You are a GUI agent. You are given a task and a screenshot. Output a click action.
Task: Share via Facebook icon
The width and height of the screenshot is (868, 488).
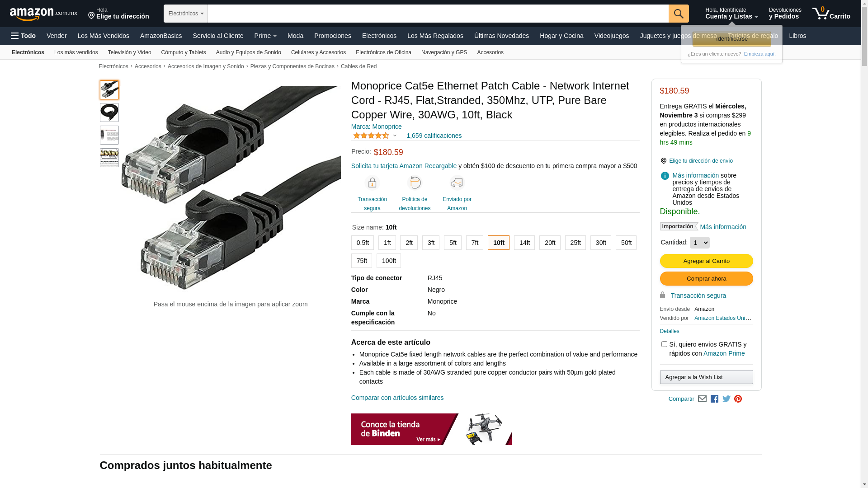714,399
